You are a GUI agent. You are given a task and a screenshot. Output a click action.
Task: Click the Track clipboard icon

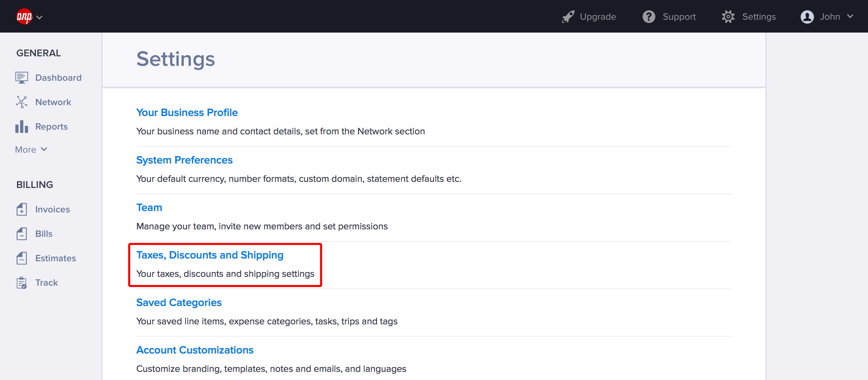tap(21, 283)
